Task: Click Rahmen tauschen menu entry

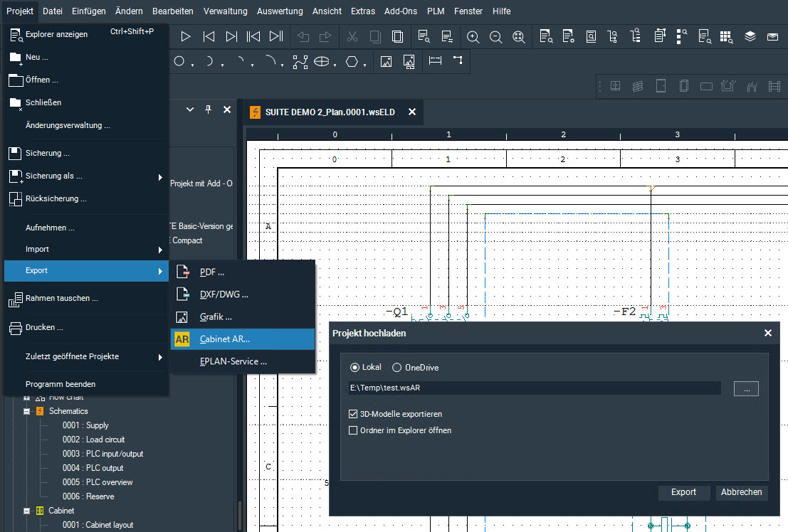Action: click(86, 299)
